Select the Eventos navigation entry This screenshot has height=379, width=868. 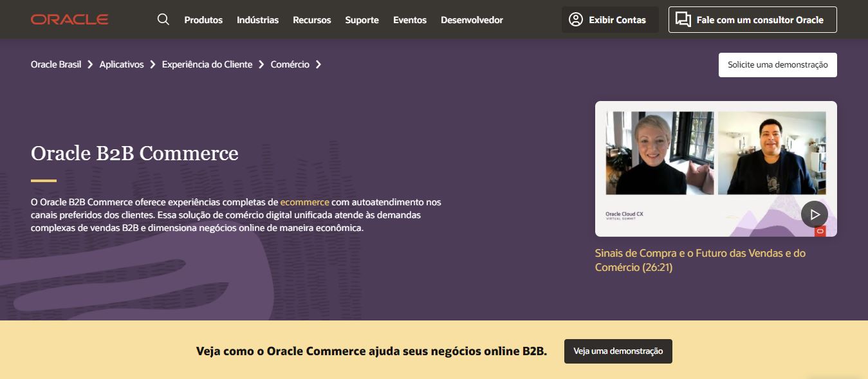(410, 20)
